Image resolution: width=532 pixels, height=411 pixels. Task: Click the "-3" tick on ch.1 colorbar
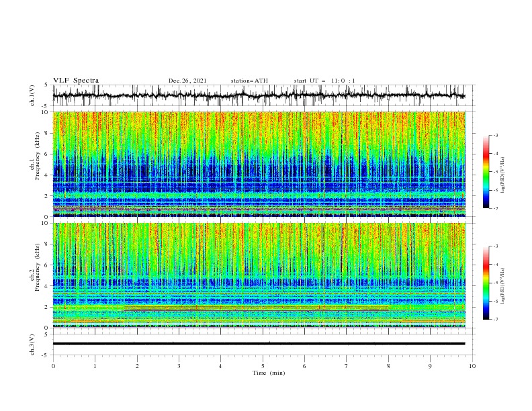(496, 135)
